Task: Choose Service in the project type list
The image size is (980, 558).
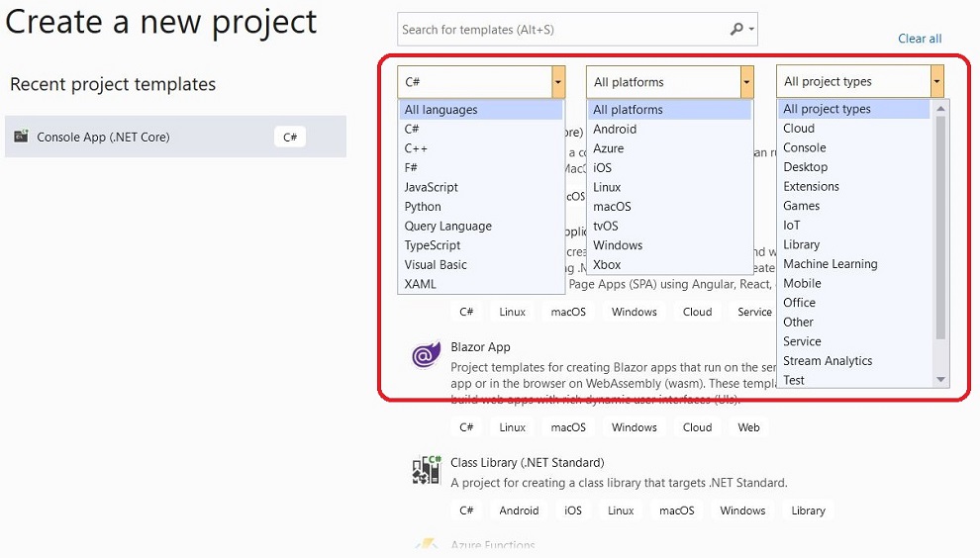Action: pyautogui.click(x=854, y=341)
